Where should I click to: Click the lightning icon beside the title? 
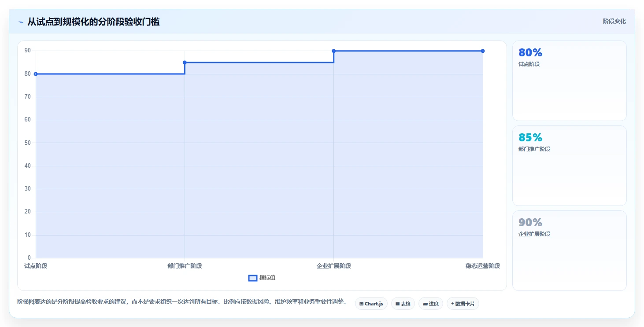pos(21,22)
